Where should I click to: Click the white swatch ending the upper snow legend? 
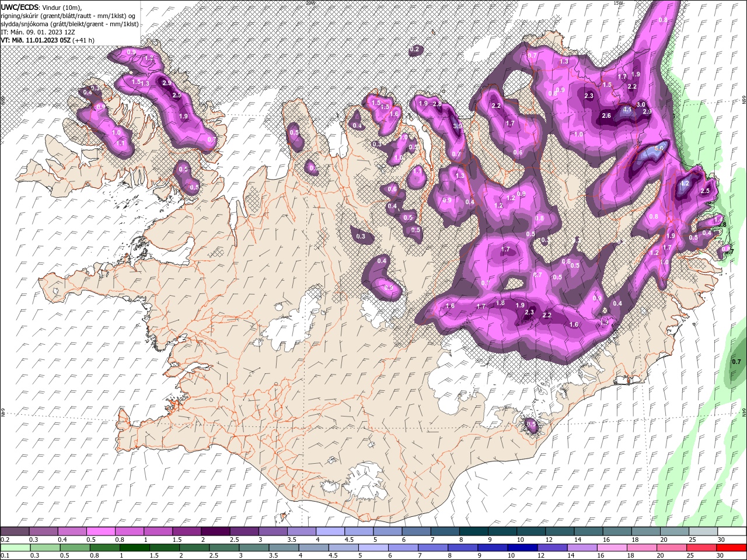(732, 531)
